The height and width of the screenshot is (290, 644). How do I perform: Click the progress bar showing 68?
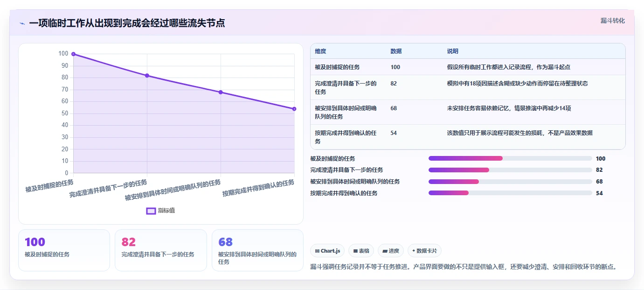[510, 182]
